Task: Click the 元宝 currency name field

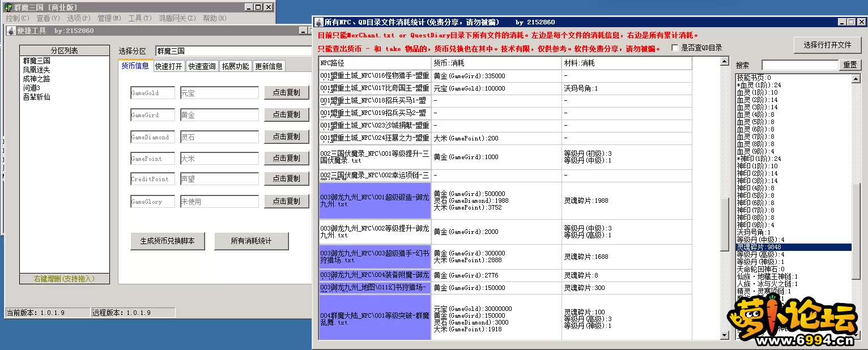Action: pos(219,92)
